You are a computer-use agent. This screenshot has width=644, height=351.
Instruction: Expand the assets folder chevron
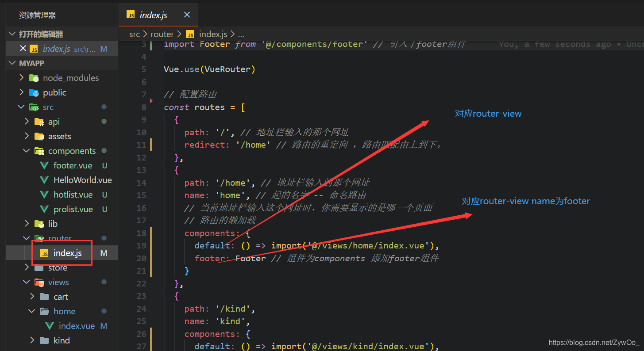coord(27,136)
